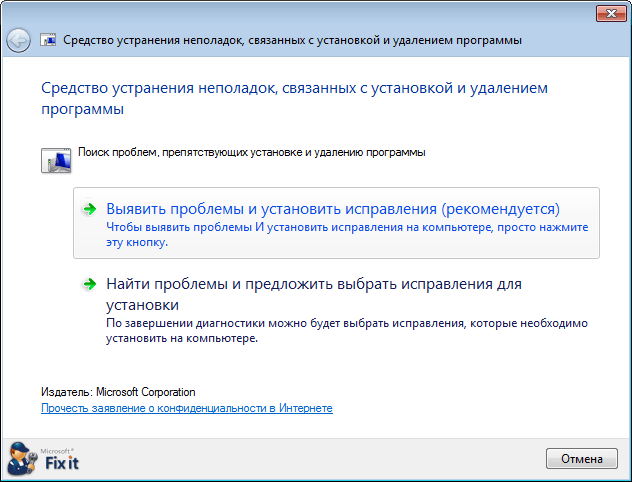Viewport: 632px width, 482px height.
Task: Click the Microsoft Fix it logo text
Action: pos(60,459)
